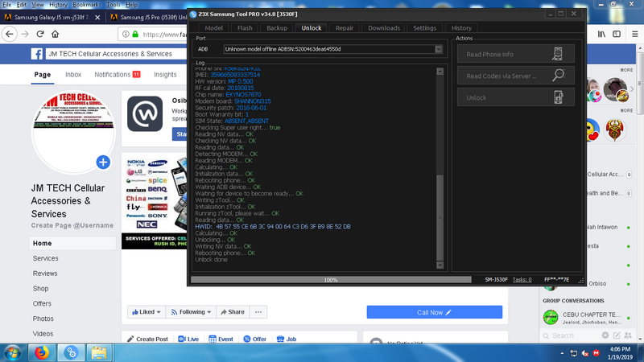
Task: Open the Windows Start button
Action: [x=13, y=352]
